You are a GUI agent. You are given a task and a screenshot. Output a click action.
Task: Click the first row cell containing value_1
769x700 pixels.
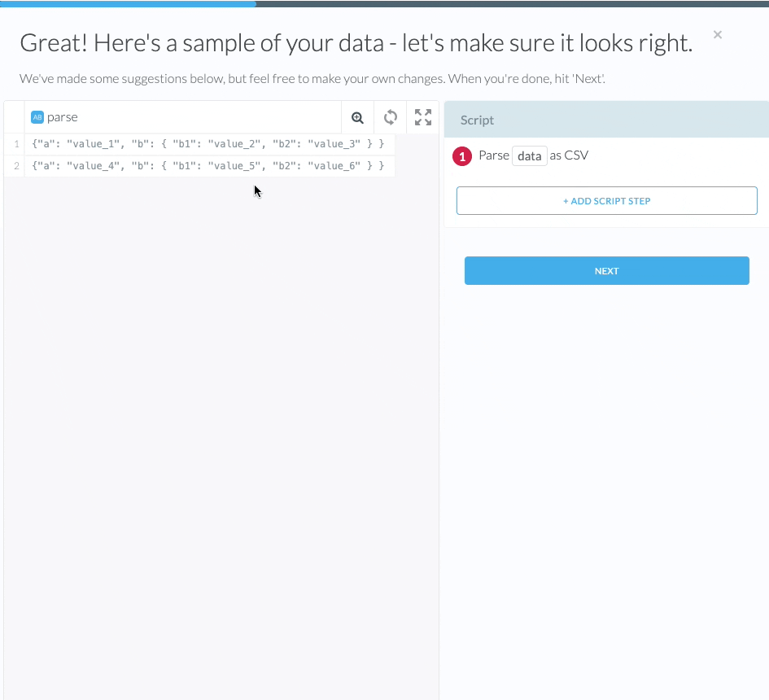208,144
